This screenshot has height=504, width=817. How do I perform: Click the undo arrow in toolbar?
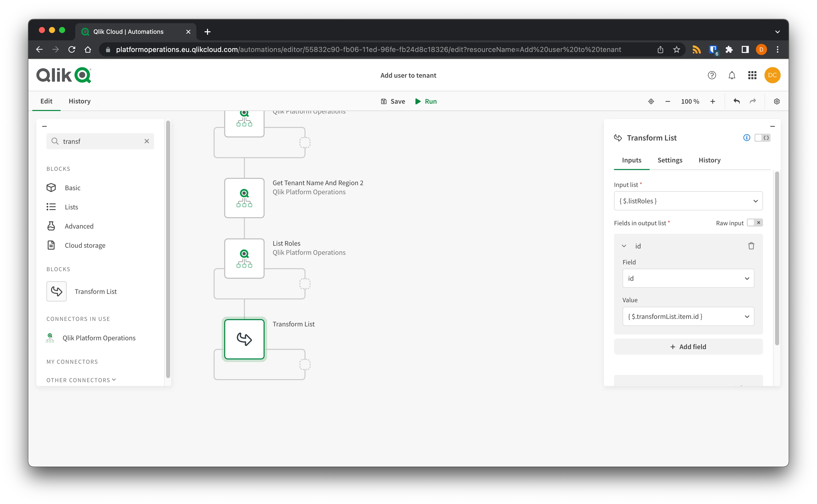point(737,101)
